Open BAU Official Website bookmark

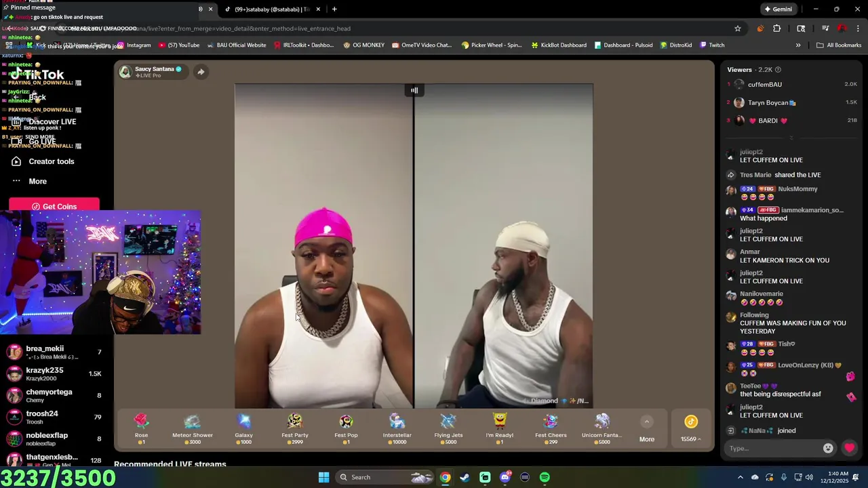tap(237, 45)
